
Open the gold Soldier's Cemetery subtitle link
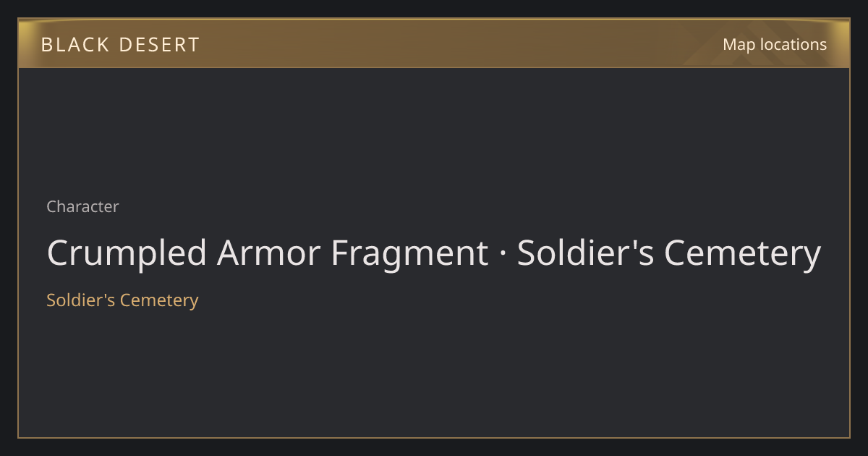(122, 300)
